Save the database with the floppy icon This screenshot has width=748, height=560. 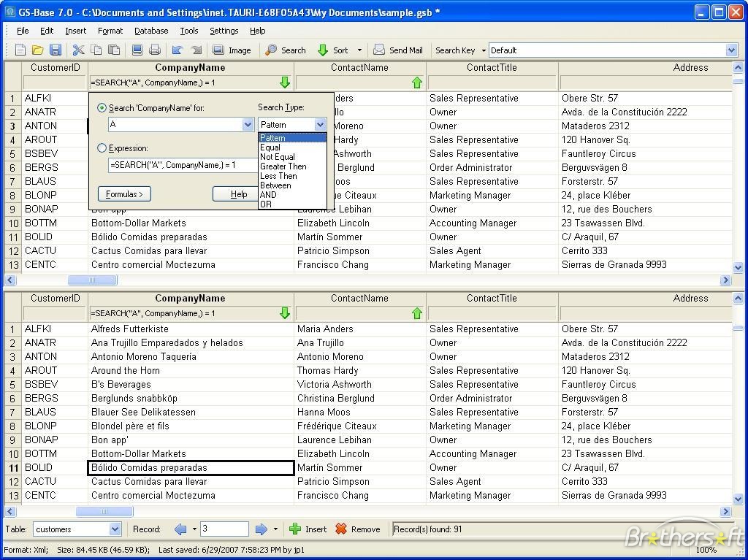click(x=56, y=50)
